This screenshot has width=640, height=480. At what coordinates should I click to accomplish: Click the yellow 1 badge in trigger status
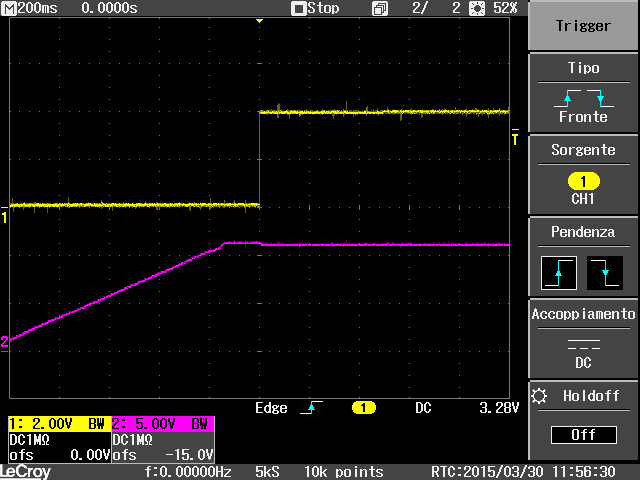tap(363, 408)
